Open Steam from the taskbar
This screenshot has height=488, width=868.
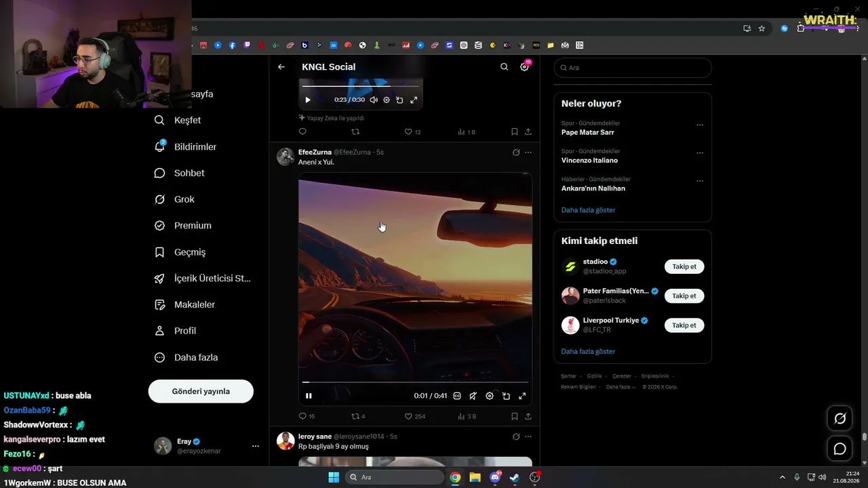(x=515, y=477)
